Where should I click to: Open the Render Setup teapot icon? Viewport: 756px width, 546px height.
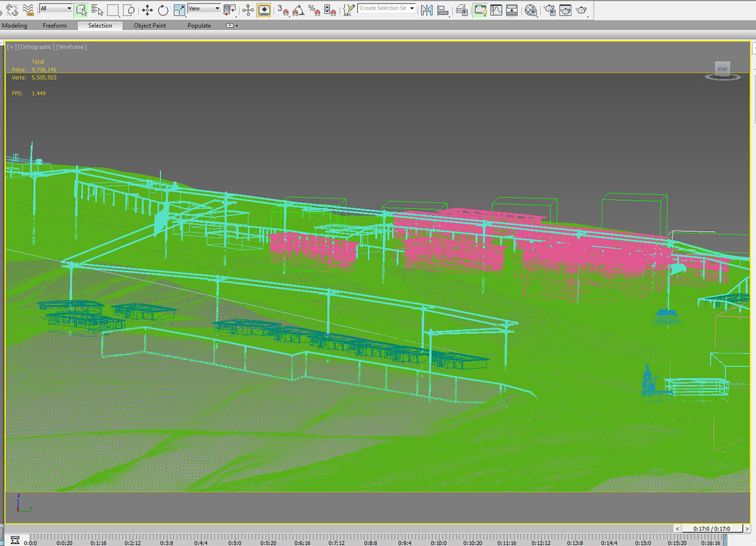tap(550, 9)
